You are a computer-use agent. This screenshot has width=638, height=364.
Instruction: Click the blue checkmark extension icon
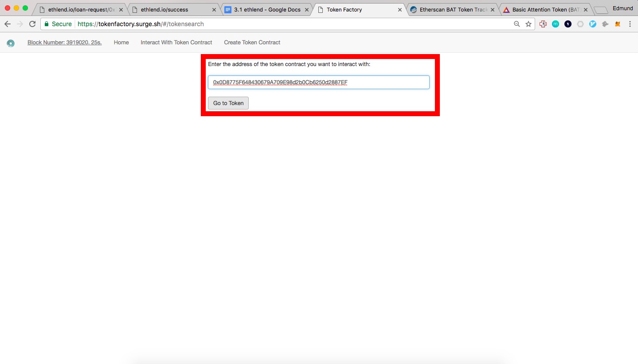pyautogui.click(x=593, y=24)
